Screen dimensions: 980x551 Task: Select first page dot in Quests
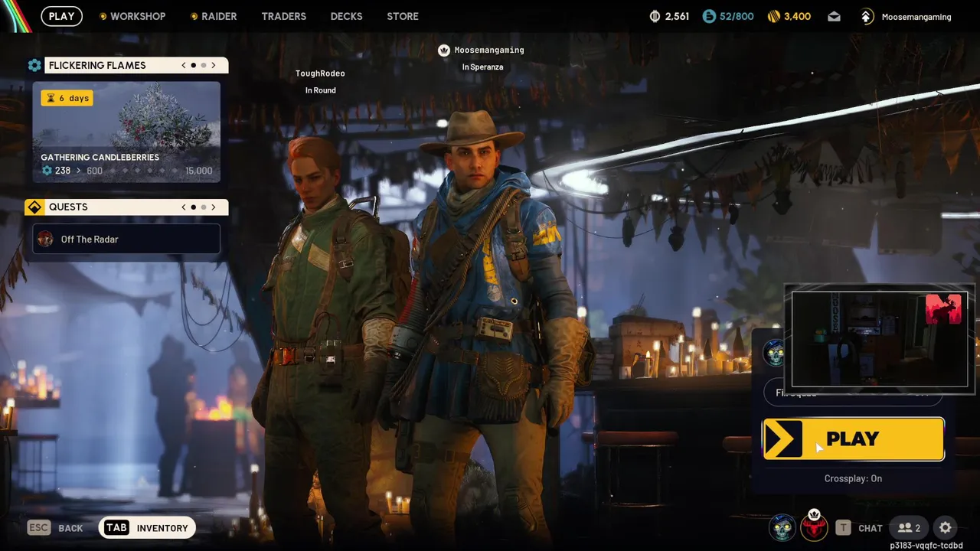[193, 207]
